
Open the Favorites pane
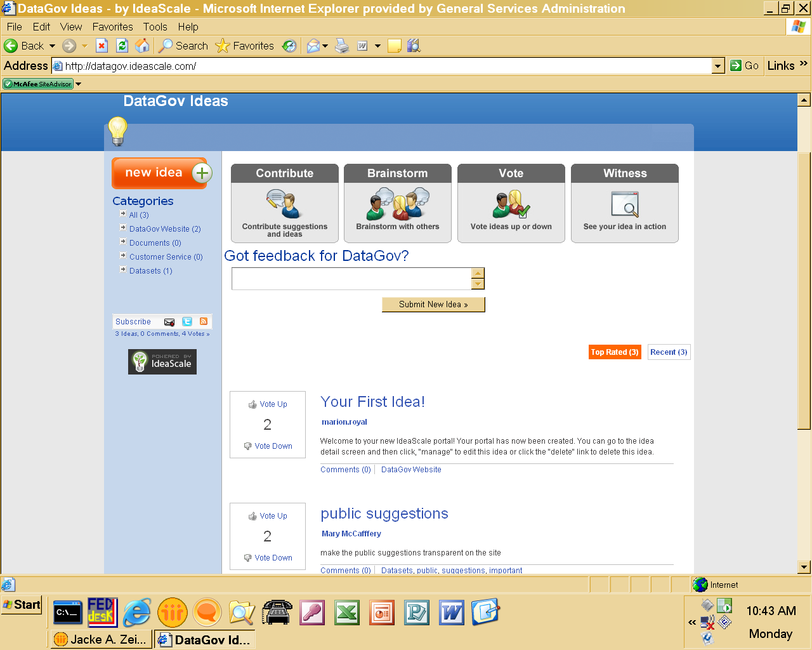pyautogui.click(x=245, y=46)
